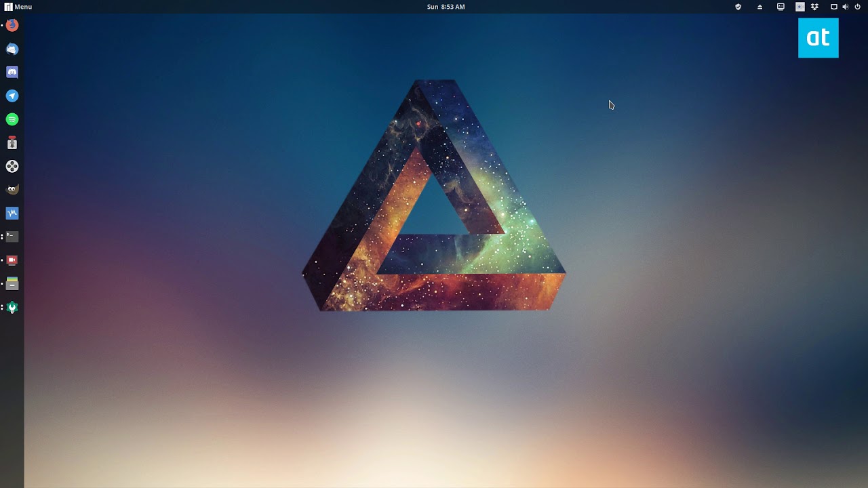Click the shield security tray icon

tap(738, 7)
